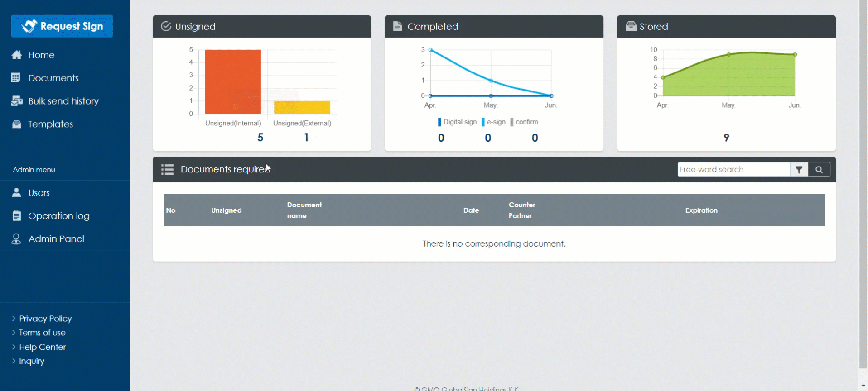
Task: Click the yellow Unsigned(External) bar
Action: 302,108
